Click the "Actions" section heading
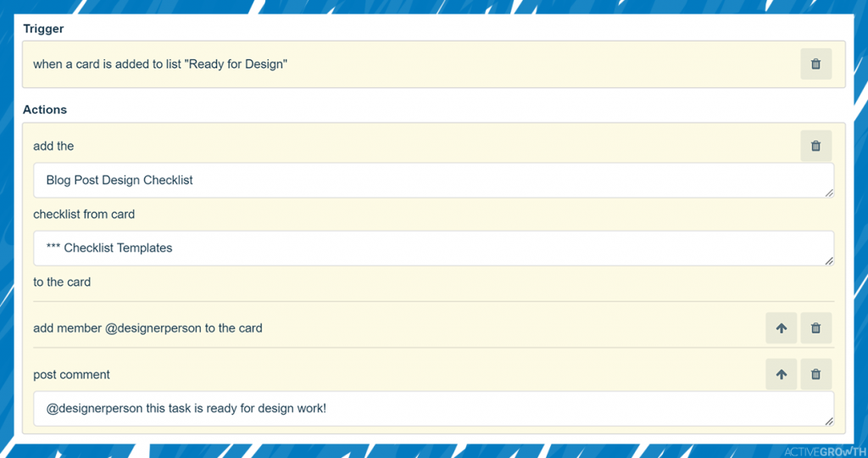The image size is (868, 458). pos(45,109)
